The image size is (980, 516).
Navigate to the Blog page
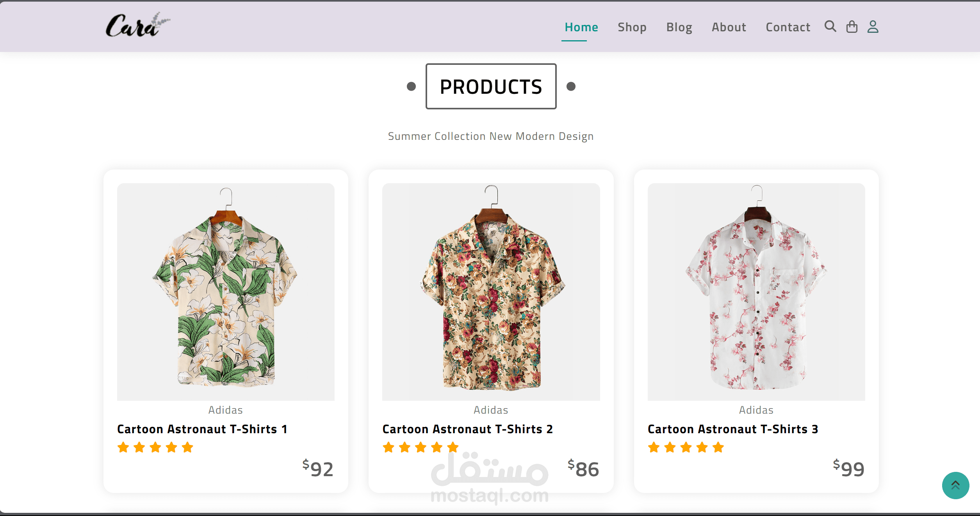[679, 27]
